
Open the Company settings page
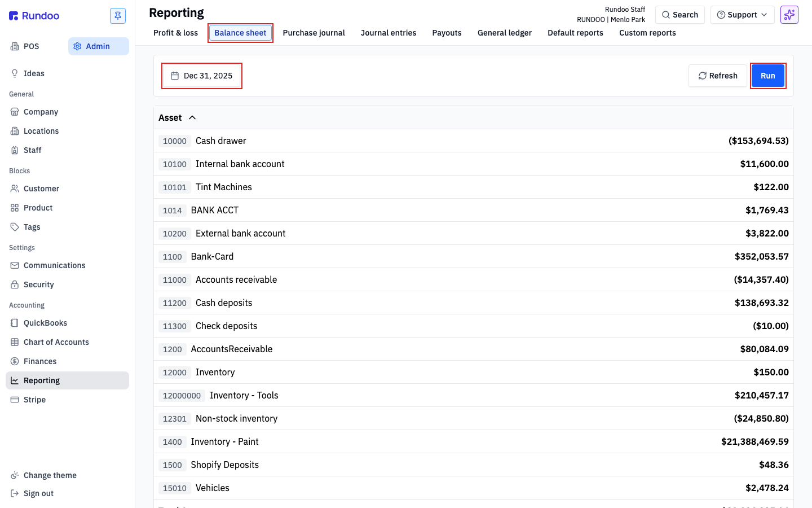click(x=68, y=112)
